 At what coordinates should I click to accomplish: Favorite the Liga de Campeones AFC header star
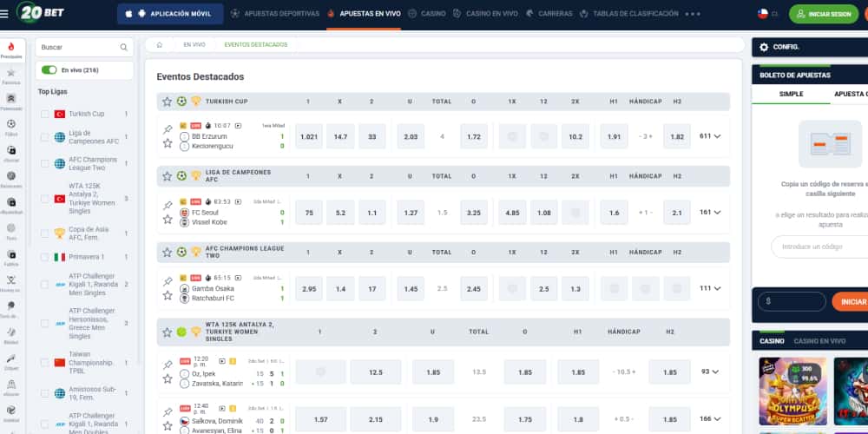coord(168,176)
